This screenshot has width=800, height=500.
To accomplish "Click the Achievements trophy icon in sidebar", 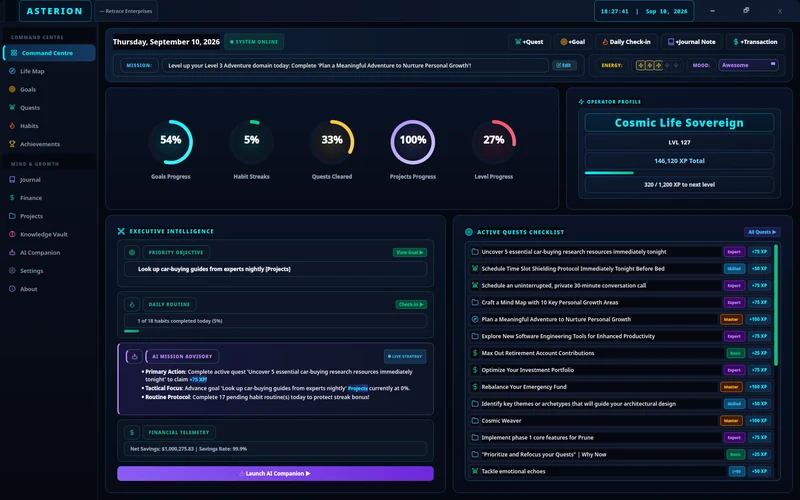I will point(12,144).
